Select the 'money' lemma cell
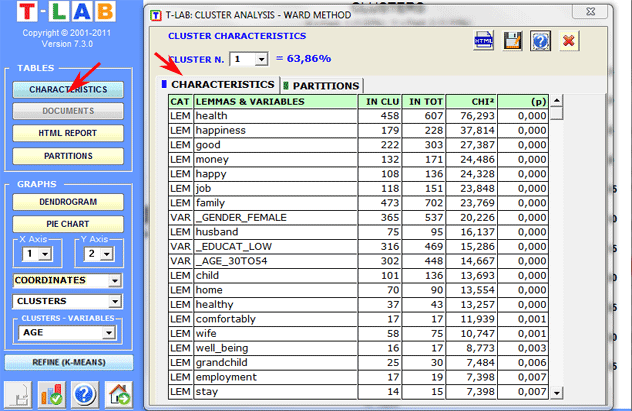632x411 pixels. click(x=276, y=160)
